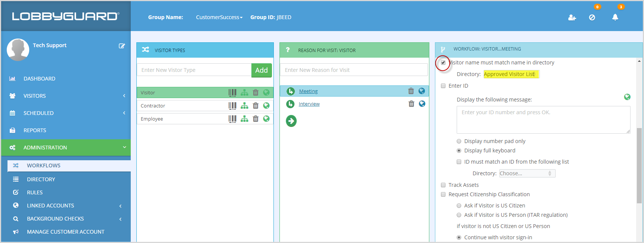Open the Choose... directory dropdown
Screen dimensions: 644x243
[527, 173]
